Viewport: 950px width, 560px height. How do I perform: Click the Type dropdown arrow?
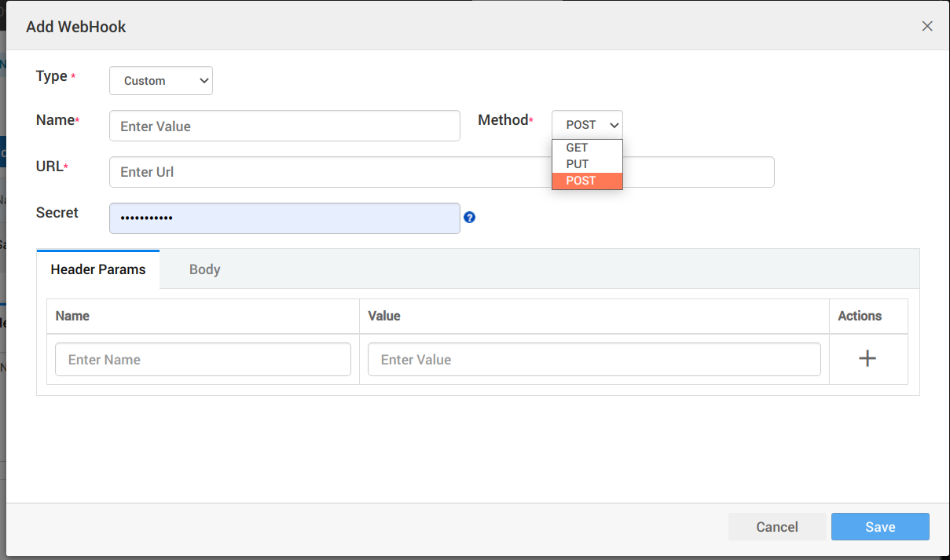[204, 80]
